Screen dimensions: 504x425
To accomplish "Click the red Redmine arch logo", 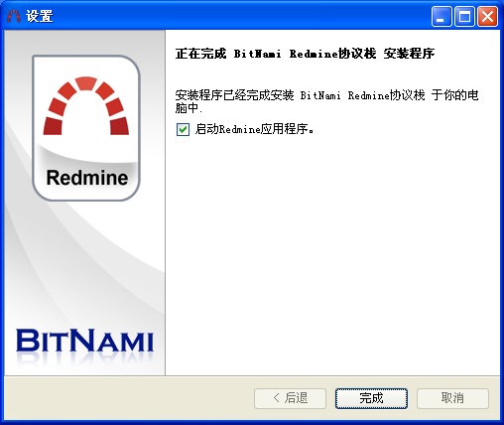I will click(86, 105).
